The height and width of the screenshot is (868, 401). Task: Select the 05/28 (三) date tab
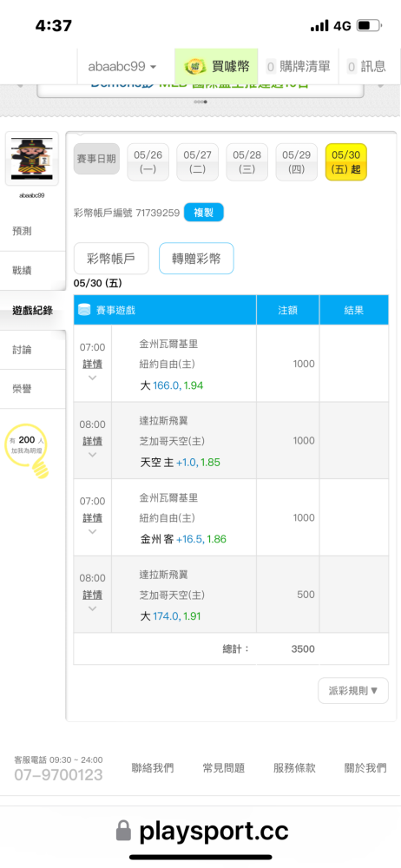247,162
